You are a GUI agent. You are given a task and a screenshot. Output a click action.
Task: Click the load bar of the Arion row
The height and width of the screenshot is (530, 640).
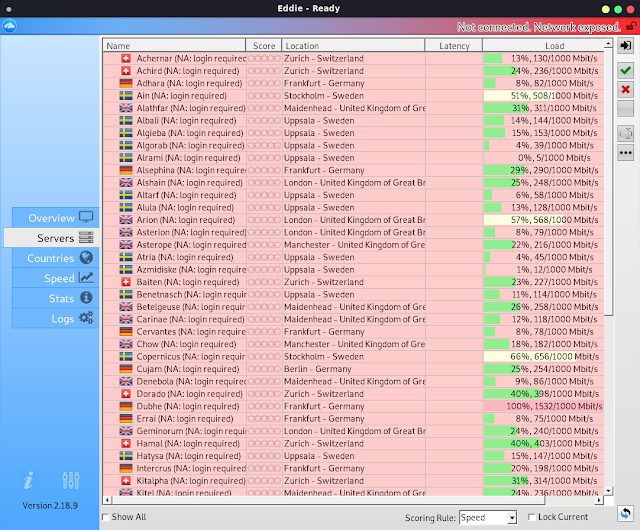(543, 220)
